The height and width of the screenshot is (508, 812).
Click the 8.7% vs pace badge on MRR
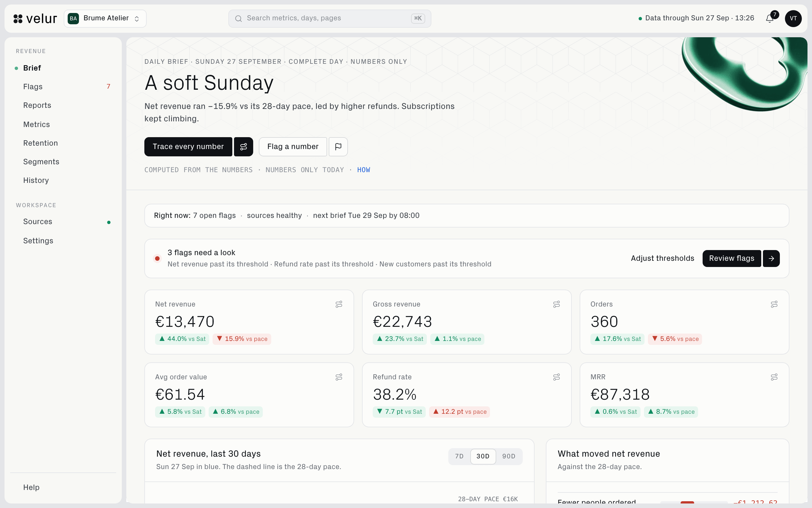(671, 412)
